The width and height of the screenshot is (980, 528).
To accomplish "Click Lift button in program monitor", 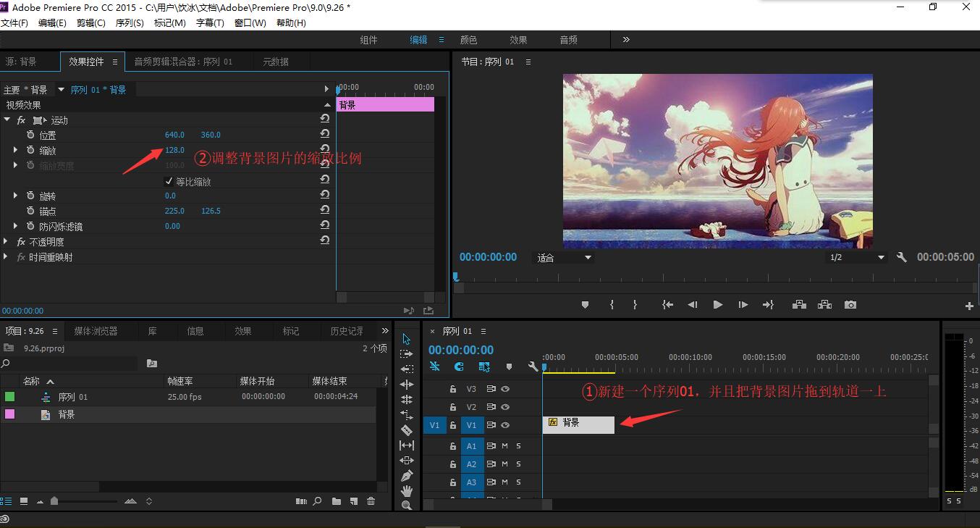I will [799, 305].
